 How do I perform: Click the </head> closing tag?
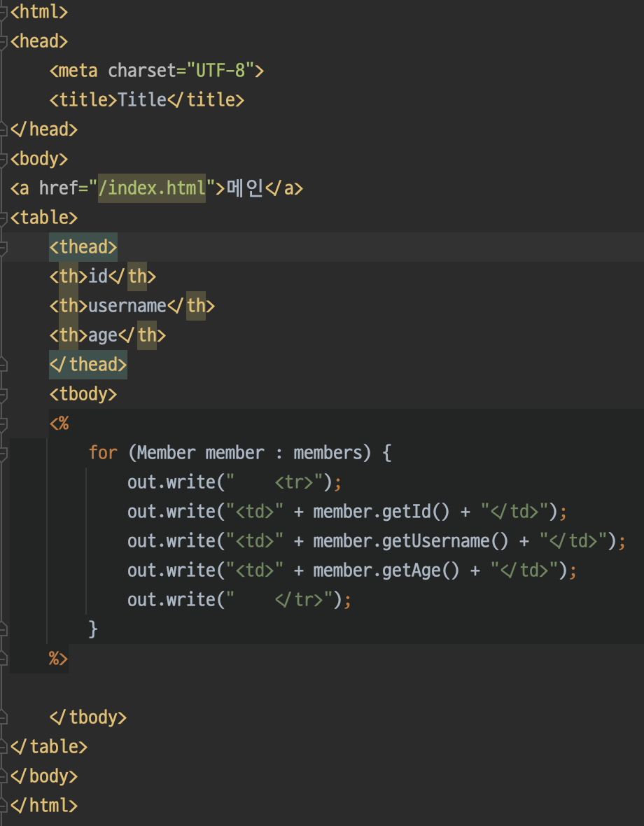[43, 129]
